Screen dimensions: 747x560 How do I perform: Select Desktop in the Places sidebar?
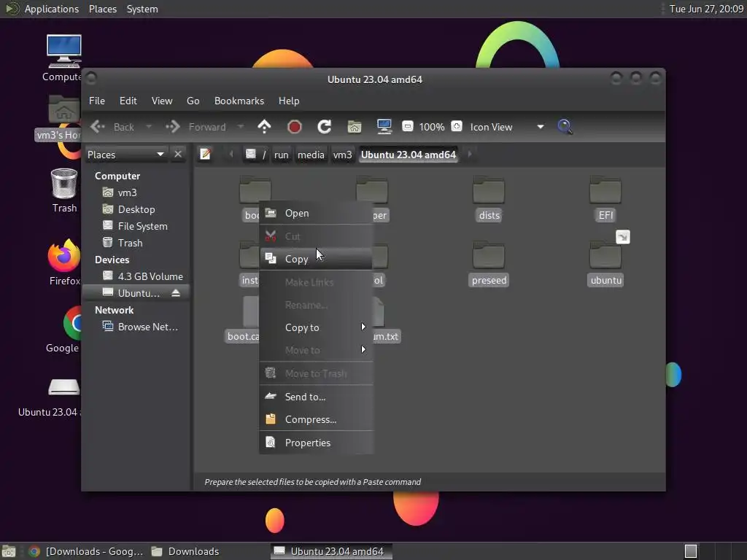(136, 209)
